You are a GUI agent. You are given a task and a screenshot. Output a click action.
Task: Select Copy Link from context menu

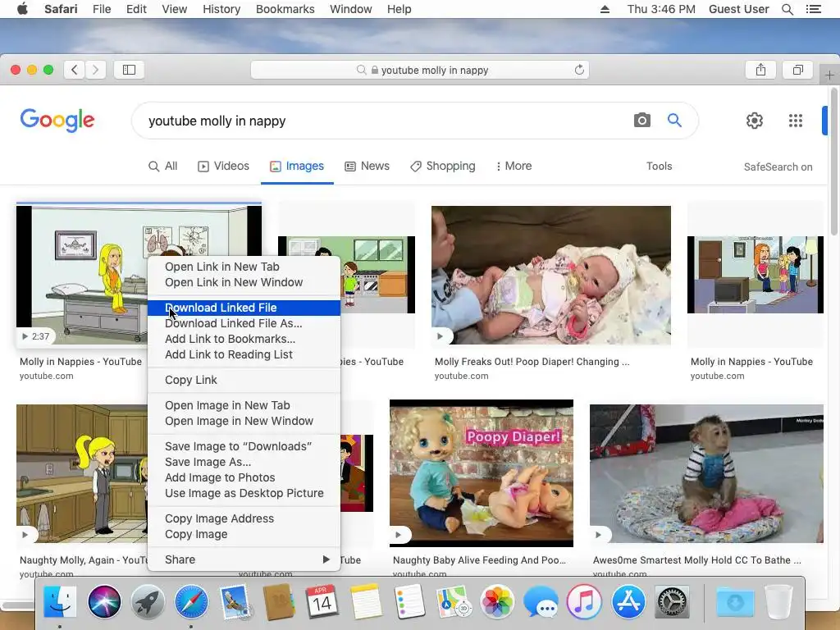pos(244,380)
